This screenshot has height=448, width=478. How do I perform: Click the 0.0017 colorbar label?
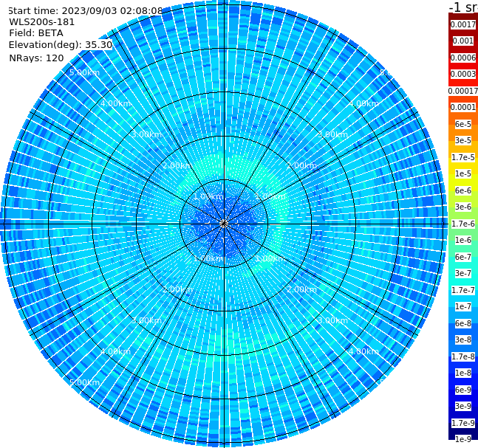tap(463, 24)
